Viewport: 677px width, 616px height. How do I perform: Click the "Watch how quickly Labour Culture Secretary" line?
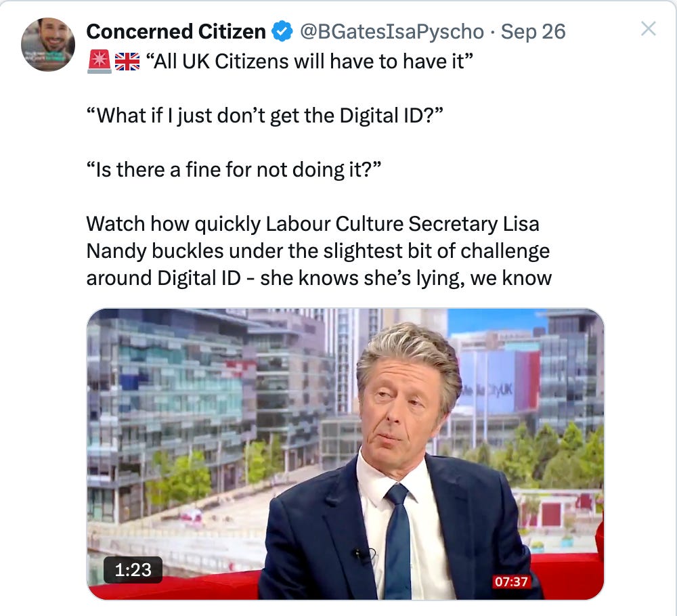[313, 224]
